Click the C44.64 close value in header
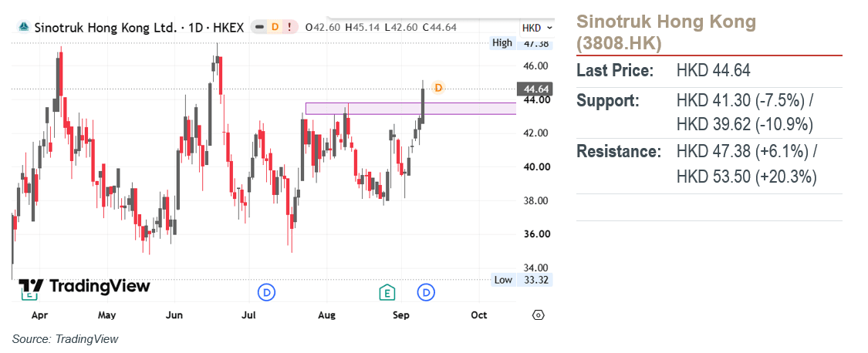This screenshot has width=868, height=353. (x=439, y=27)
